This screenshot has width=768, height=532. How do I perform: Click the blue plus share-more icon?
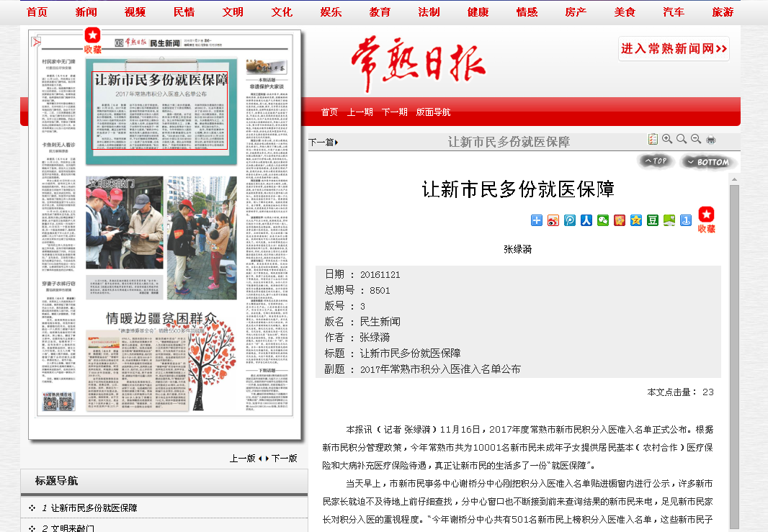[x=537, y=220]
